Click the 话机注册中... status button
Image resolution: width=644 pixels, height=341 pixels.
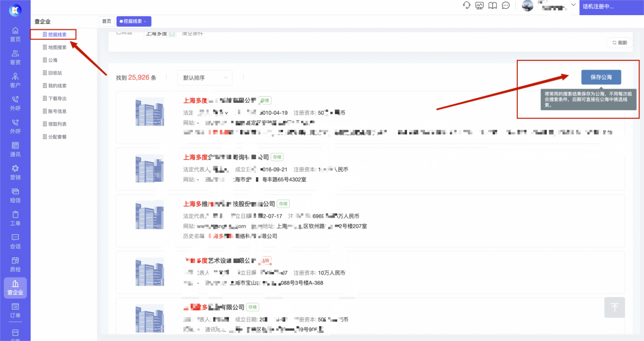[612, 7]
